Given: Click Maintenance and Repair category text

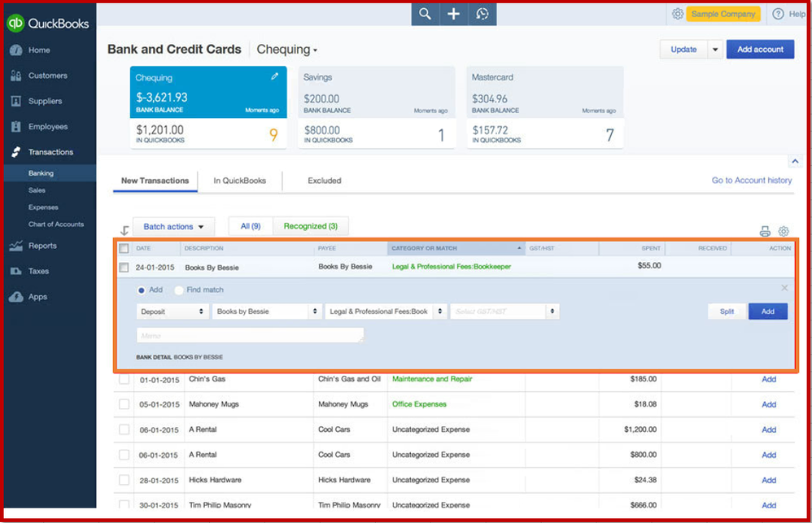Looking at the screenshot, I should coord(432,379).
